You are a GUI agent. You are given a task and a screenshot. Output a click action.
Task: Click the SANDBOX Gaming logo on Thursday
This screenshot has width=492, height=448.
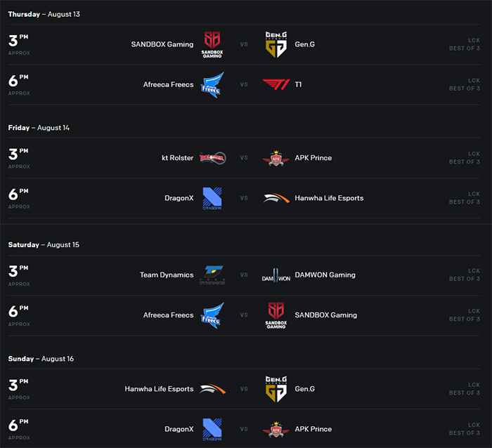(x=212, y=44)
